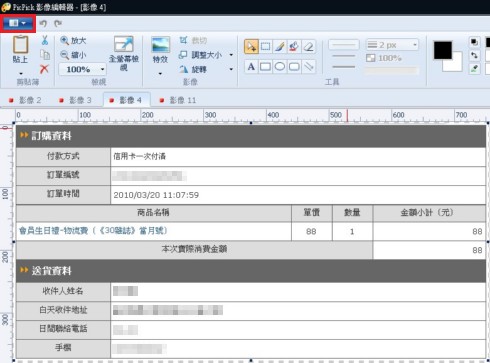This screenshot has height=363, width=490.
Task: Switch to the 影像 4 tab
Action: point(126,100)
